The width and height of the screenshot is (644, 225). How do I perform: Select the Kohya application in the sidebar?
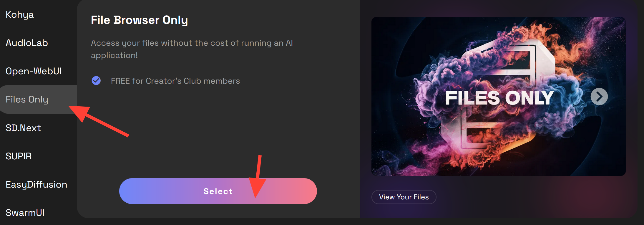(19, 14)
